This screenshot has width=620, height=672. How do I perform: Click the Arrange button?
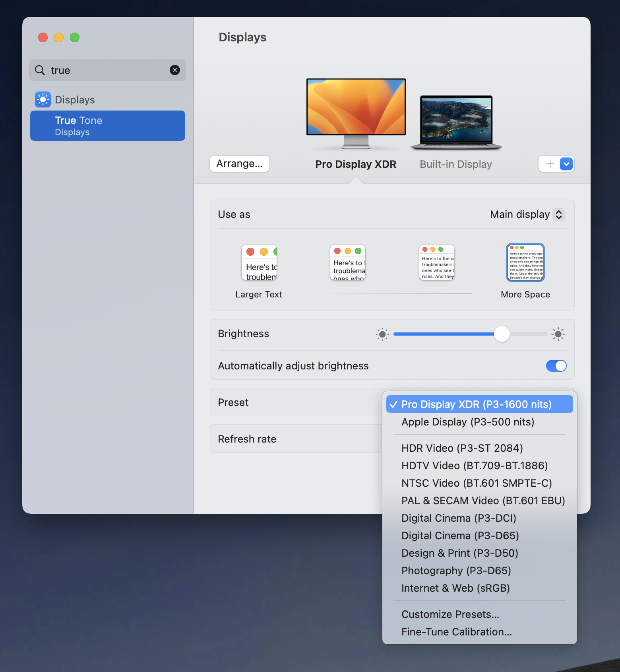click(240, 164)
